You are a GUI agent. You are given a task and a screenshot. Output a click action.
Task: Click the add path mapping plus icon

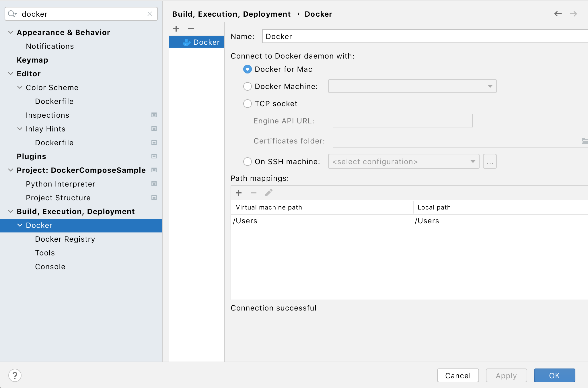(x=239, y=193)
